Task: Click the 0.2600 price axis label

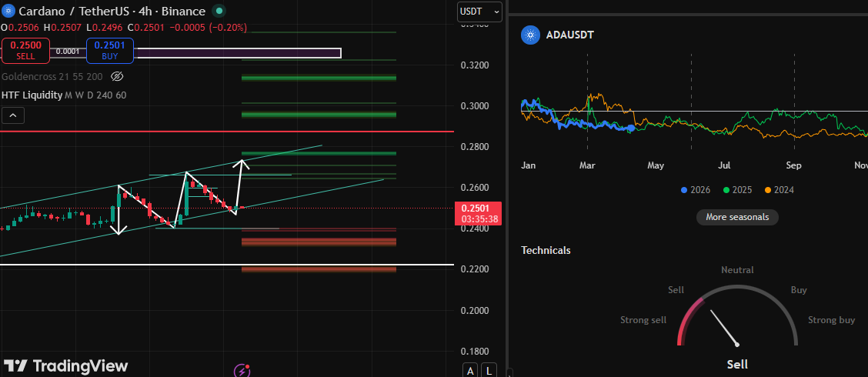Action: coord(475,188)
